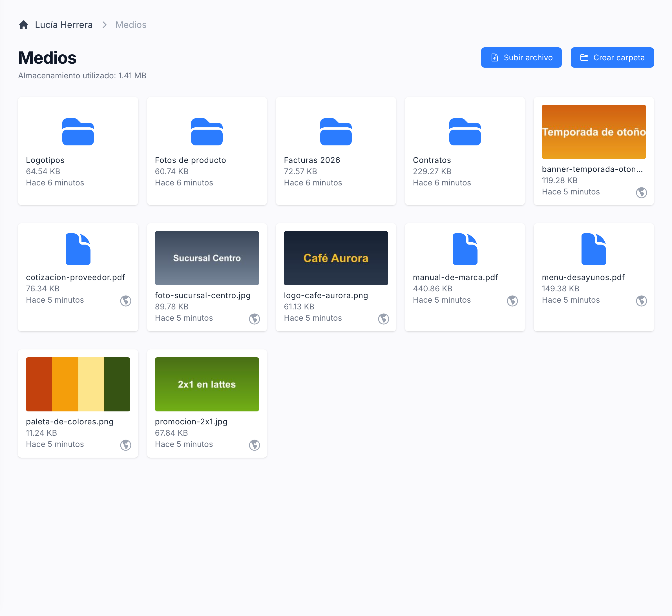Click globe icon on foto-sucursal-centro.jpg card
672x616 pixels.
[x=255, y=319]
